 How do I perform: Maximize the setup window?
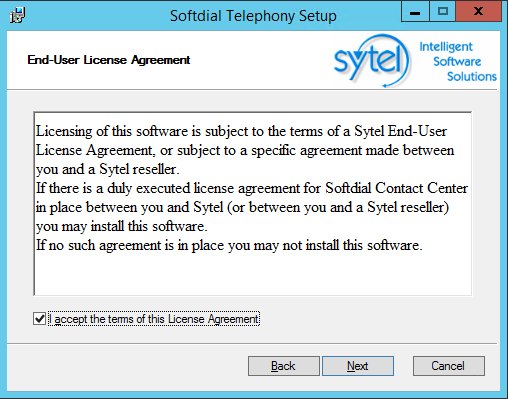point(443,12)
